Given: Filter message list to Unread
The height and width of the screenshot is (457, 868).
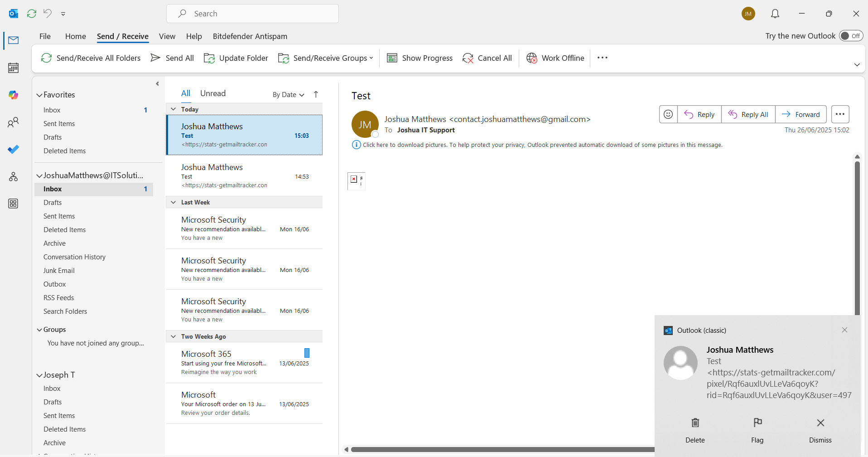Looking at the screenshot, I should coord(213,93).
